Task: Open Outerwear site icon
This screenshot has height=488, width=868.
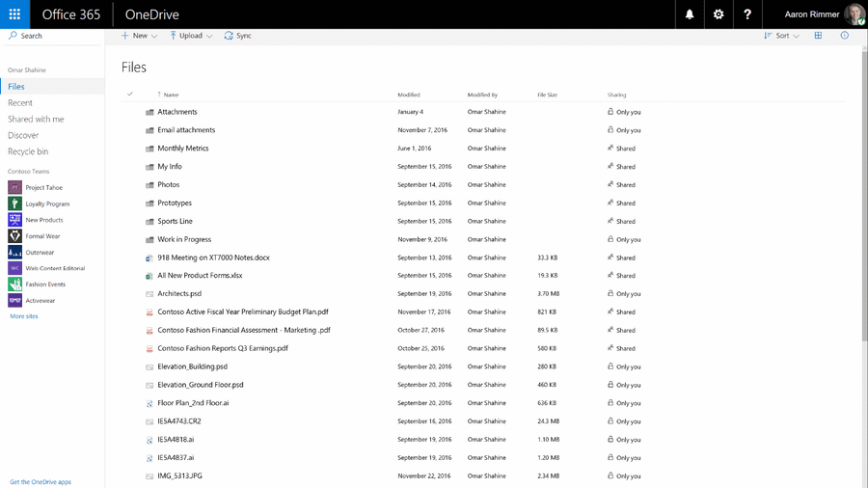Action: coord(14,252)
